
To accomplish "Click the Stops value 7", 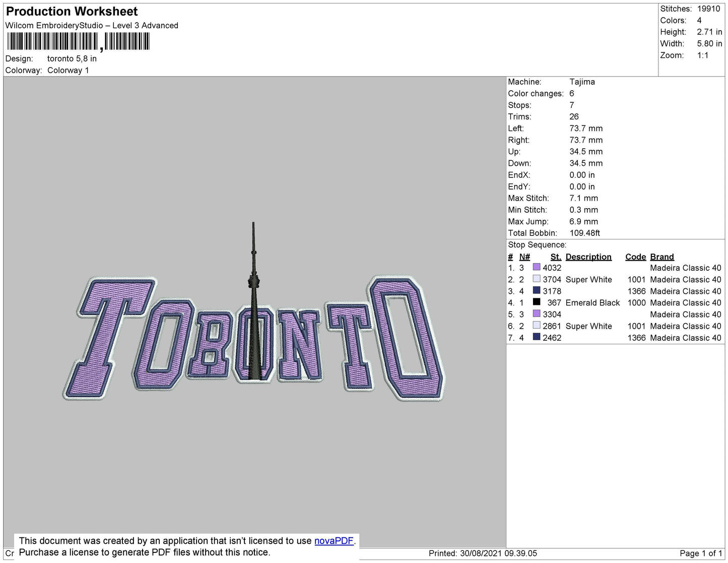I will pyautogui.click(x=572, y=105).
